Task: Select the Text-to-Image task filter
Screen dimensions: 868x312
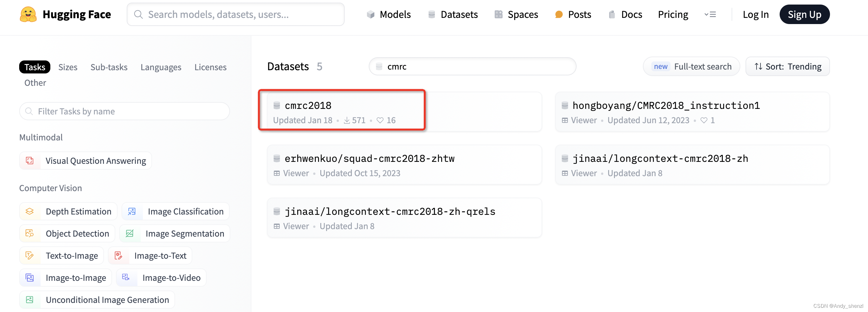Action: tap(61, 256)
